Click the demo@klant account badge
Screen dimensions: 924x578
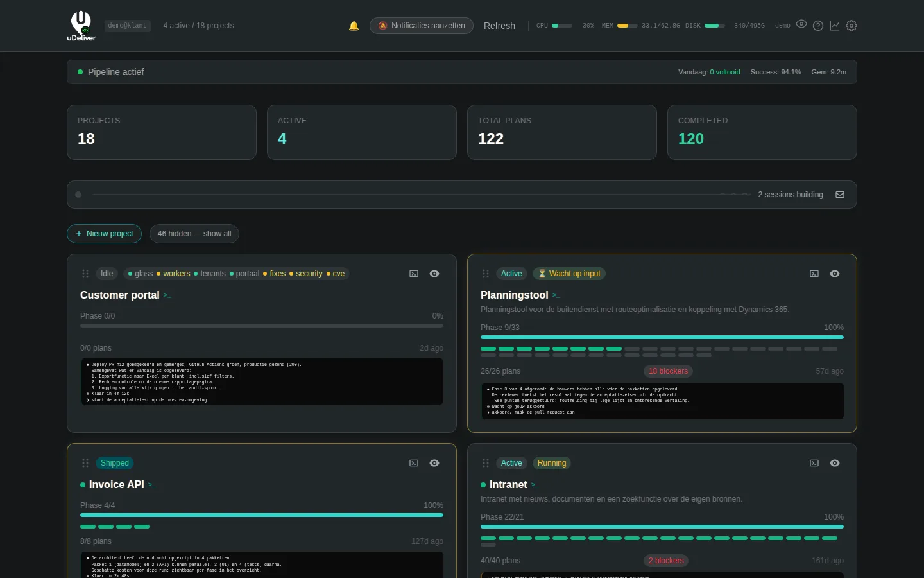[127, 26]
